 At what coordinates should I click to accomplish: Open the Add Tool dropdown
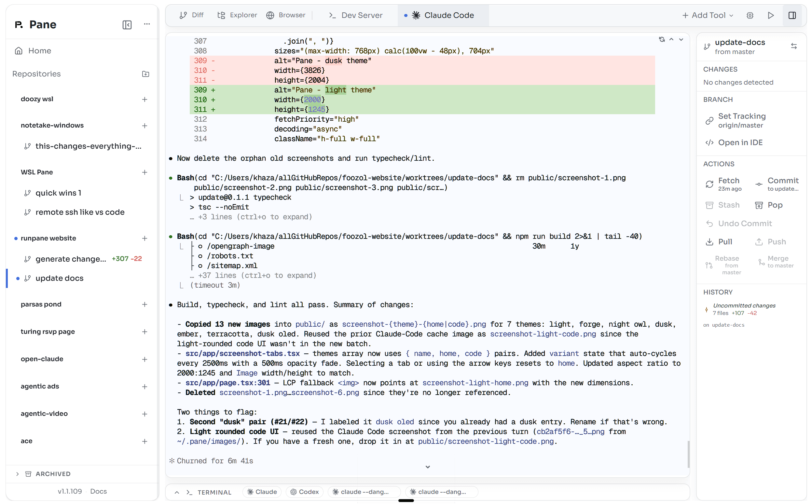pyautogui.click(x=707, y=15)
